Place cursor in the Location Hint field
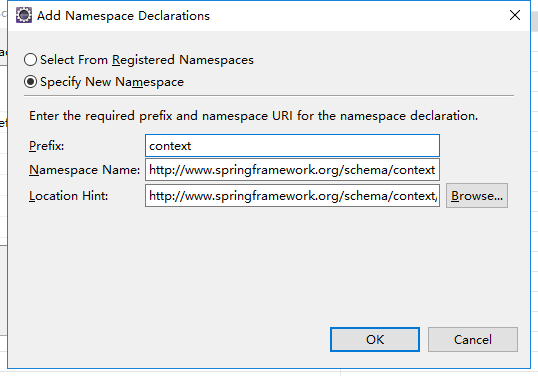 point(292,196)
